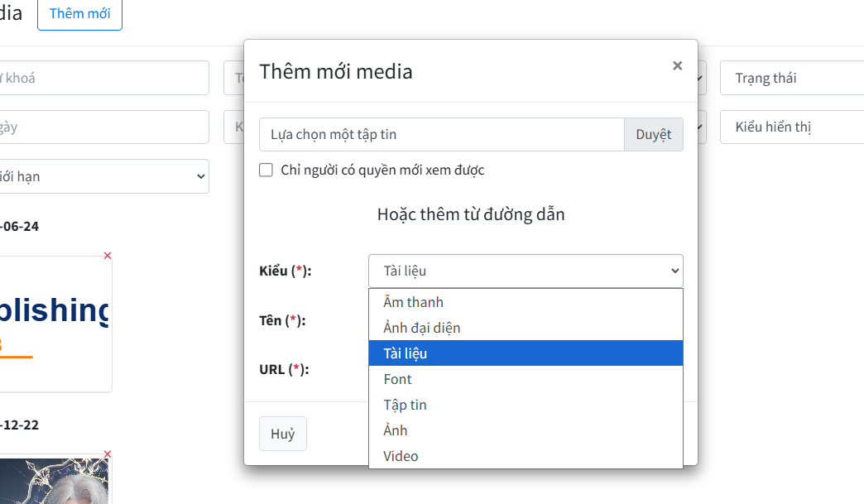Delete the anime image media item
Screen dimensions: 864x504
tap(108, 454)
